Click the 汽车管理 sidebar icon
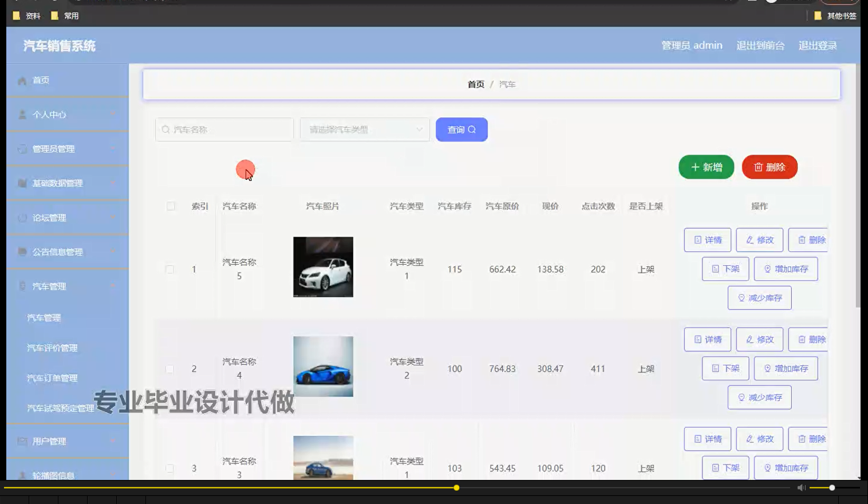The height and width of the screenshot is (504, 868). pos(22,286)
